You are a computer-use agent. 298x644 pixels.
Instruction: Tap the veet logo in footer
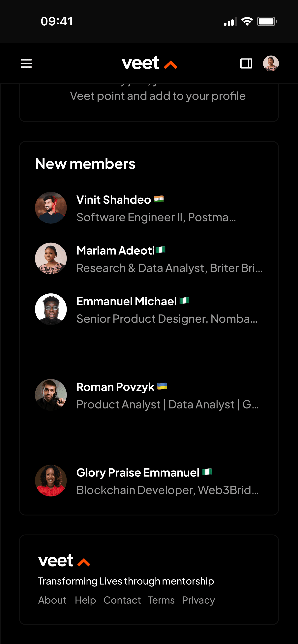click(x=64, y=561)
